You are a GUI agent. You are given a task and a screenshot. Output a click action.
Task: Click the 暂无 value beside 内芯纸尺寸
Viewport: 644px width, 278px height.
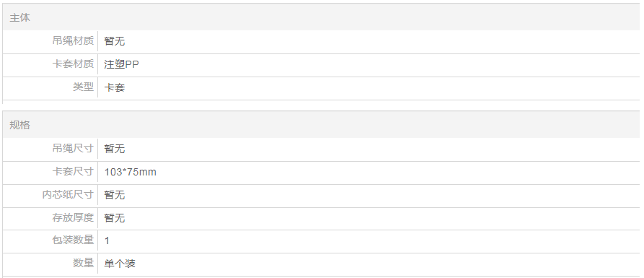(115, 195)
